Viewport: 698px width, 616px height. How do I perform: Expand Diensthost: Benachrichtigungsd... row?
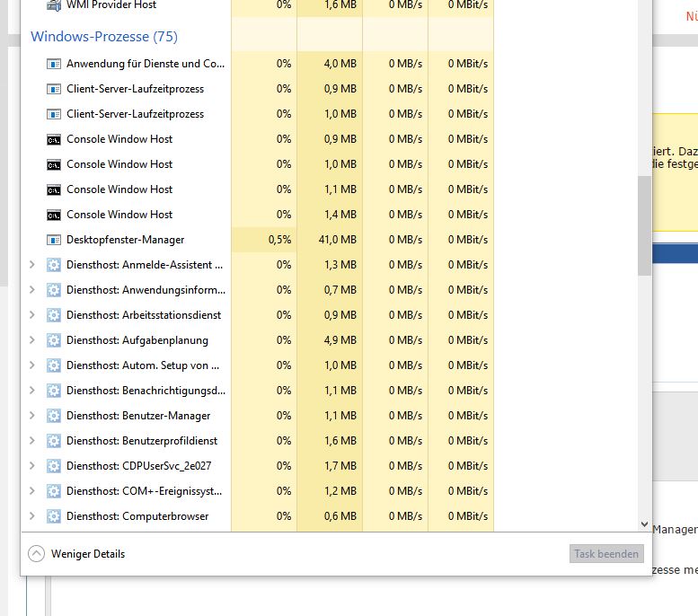pyautogui.click(x=31, y=391)
